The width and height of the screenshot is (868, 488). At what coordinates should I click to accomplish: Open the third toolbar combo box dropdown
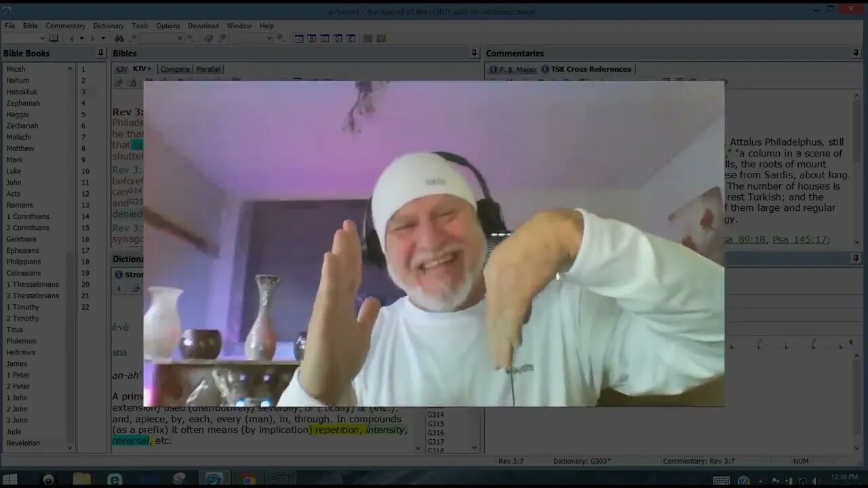pyautogui.click(x=269, y=39)
